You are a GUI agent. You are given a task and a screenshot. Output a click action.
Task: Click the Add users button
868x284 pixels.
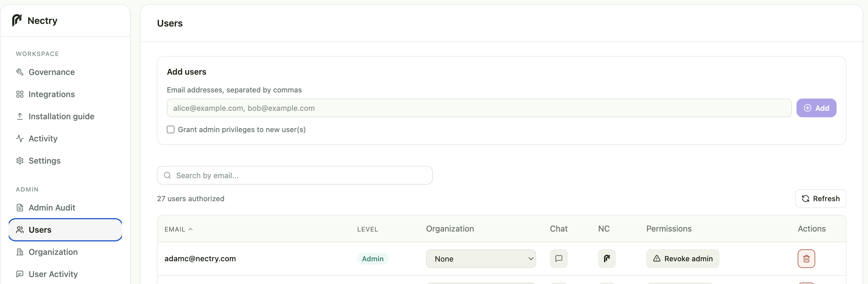click(x=816, y=108)
